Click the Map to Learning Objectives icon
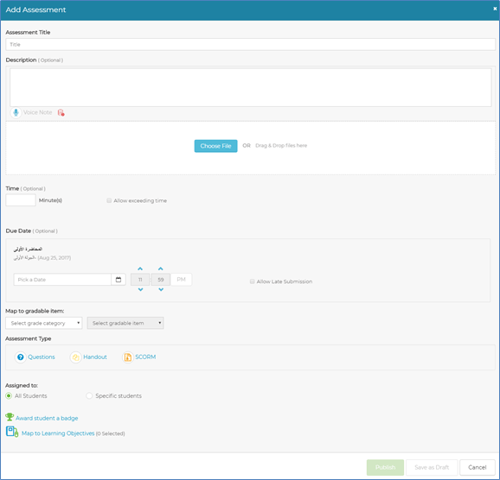500x480 pixels. tap(12, 432)
